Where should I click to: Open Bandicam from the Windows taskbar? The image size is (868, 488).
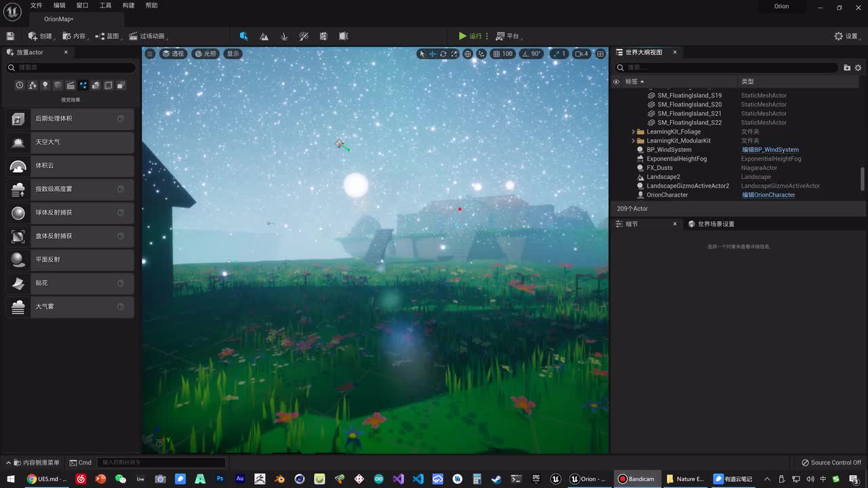pyautogui.click(x=636, y=479)
